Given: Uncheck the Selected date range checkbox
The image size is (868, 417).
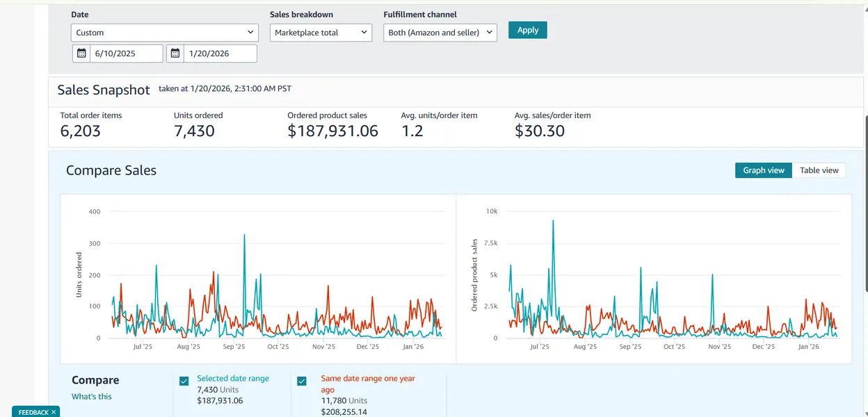Looking at the screenshot, I should tap(184, 381).
